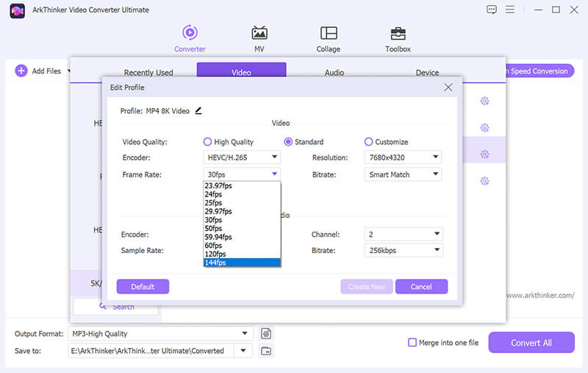Click the second profile settings gear icon
Viewport: 588px width, 373px height.
pos(484,127)
